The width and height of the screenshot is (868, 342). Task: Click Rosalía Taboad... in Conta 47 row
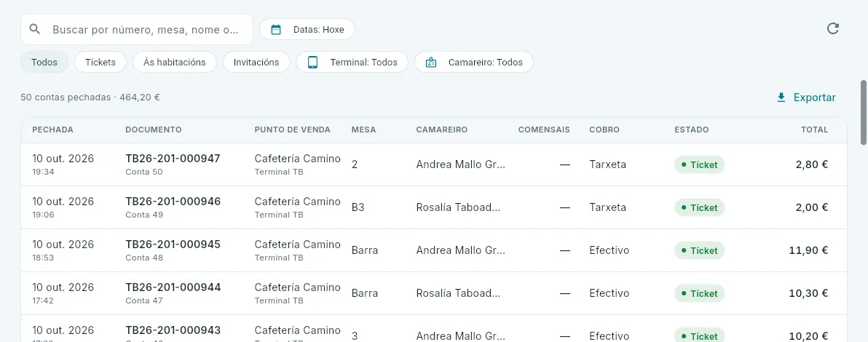click(x=458, y=293)
